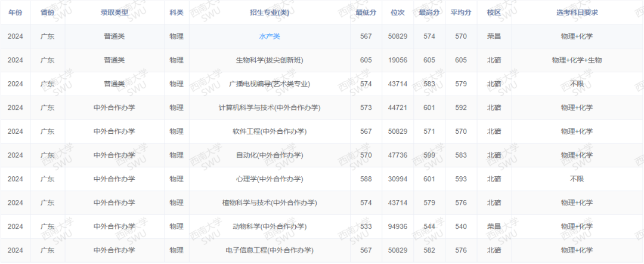The width and height of the screenshot is (644, 264).
Task: Select the 最高分 column header
Action: (429, 13)
